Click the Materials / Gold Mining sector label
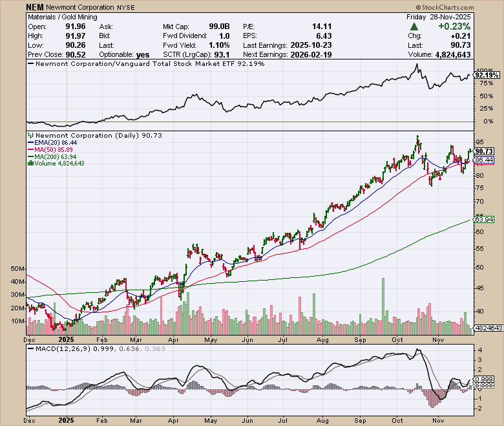This screenshot has width=504, height=426. tap(63, 17)
